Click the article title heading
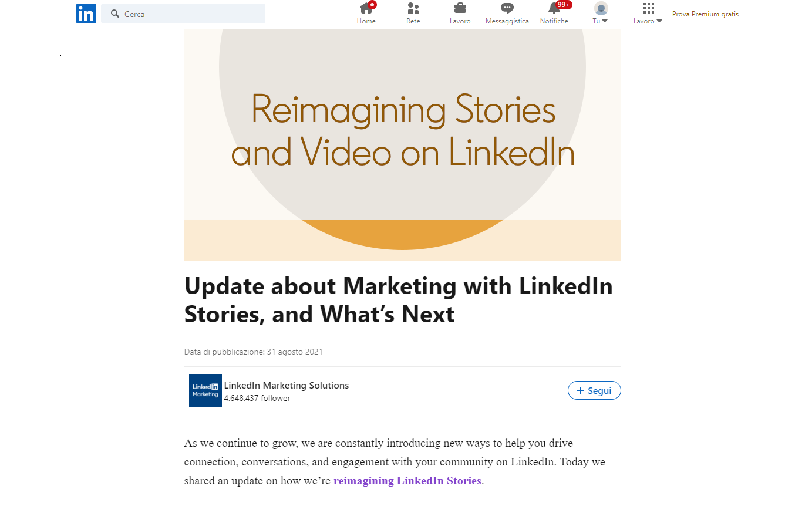The height and width of the screenshot is (506, 812). [399, 300]
